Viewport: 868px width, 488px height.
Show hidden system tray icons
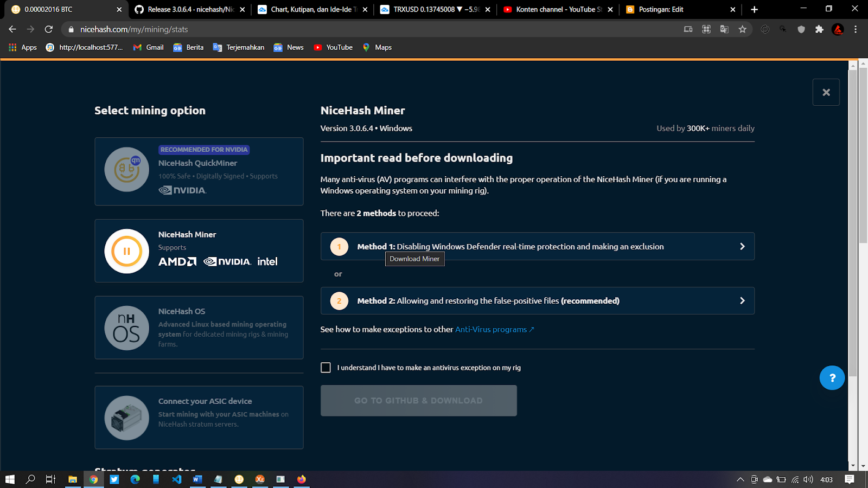740,479
